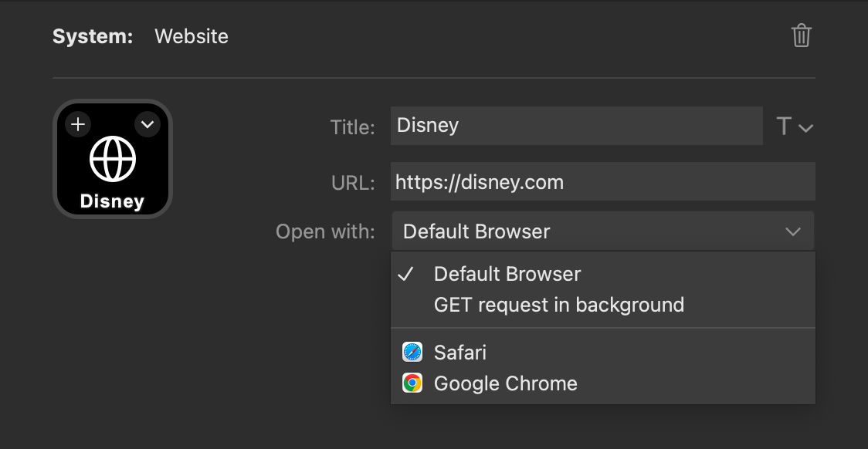Collapse the Open with dropdown arrow
The height and width of the screenshot is (449, 868).
click(793, 231)
